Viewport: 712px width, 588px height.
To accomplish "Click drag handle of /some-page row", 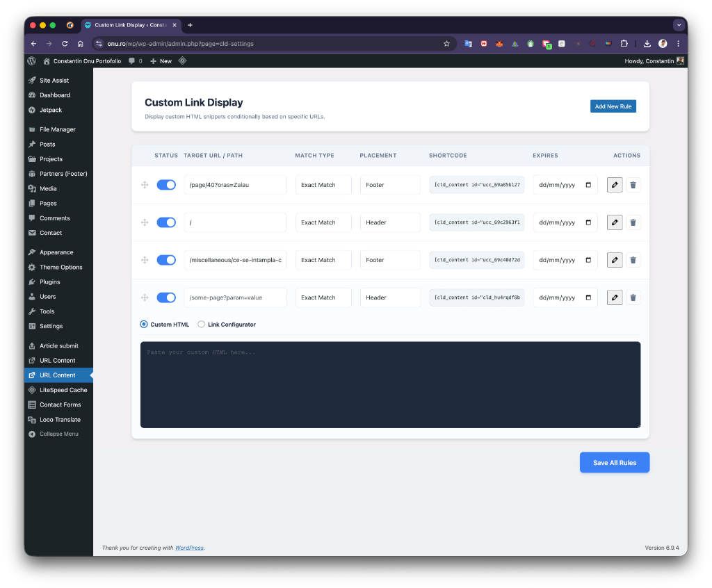I will pyautogui.click(x=145, y=298).
